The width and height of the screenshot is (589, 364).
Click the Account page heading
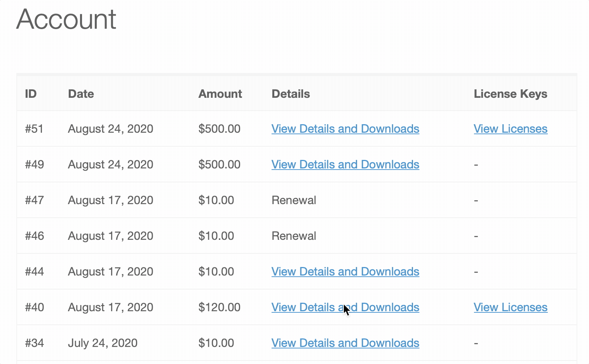[66, 19]
